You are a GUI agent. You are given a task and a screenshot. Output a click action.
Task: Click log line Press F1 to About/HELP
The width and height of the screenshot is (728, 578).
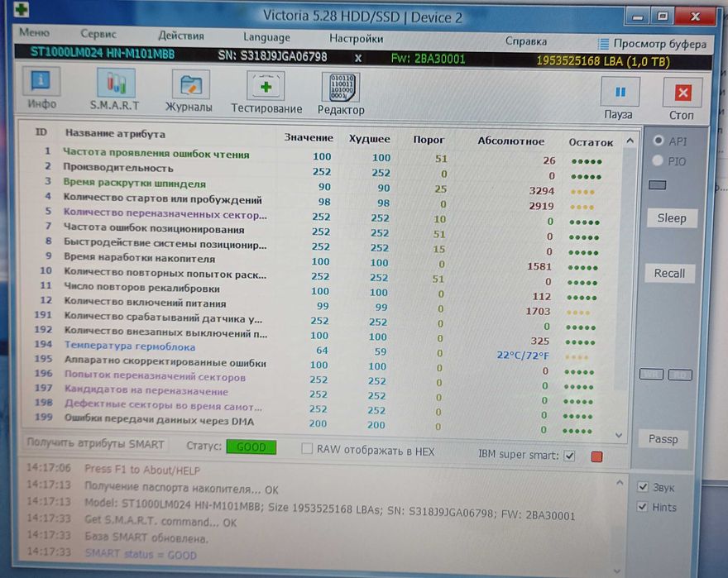coord(142,470)
